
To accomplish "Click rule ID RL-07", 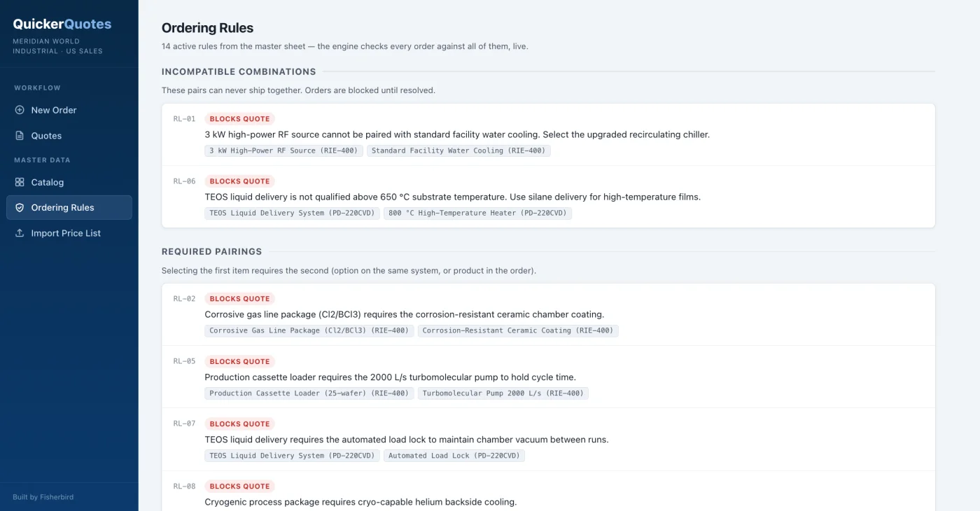I will click(185, 423).
